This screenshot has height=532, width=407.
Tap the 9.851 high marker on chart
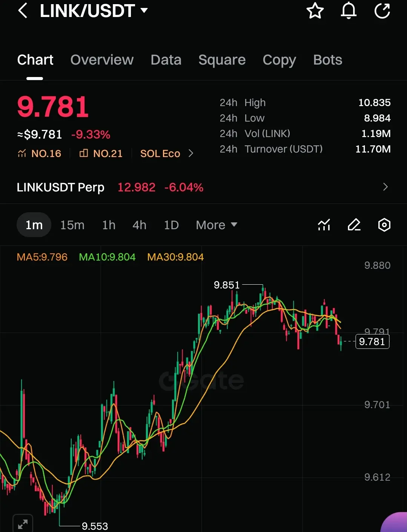[x=227, y=285]
